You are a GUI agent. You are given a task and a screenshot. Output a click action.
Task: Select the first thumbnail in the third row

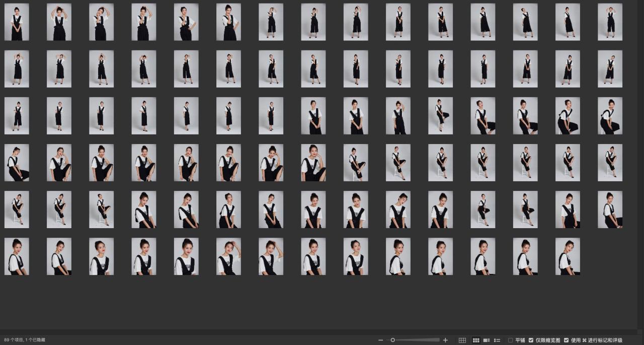pos(17,116)
